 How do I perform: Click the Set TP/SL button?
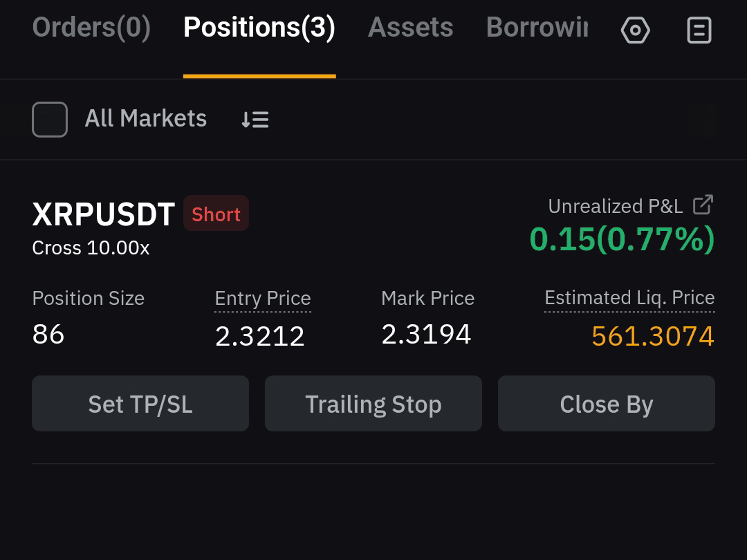pos(140,403)
